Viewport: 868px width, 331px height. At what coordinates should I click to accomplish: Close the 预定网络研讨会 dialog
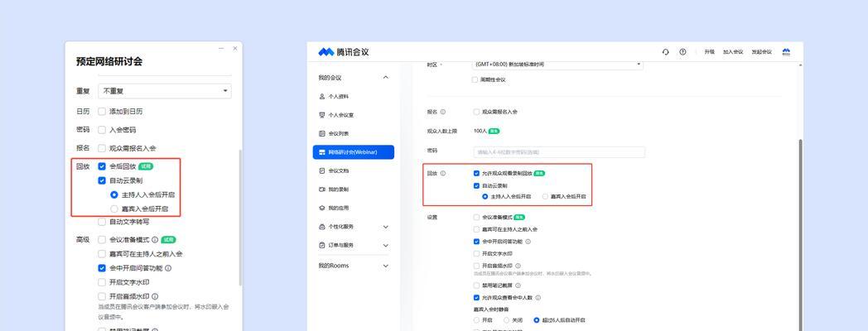pos(234,48)
